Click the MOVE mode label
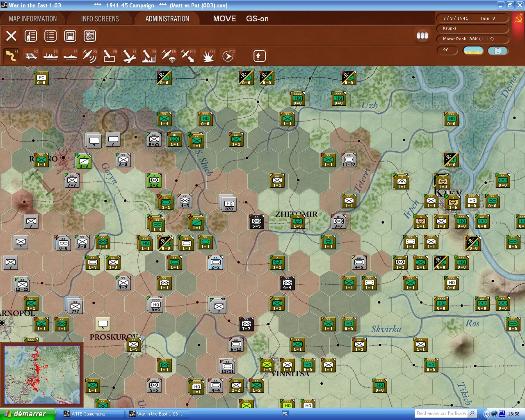The image size is (525, 420). coord(225,18)
